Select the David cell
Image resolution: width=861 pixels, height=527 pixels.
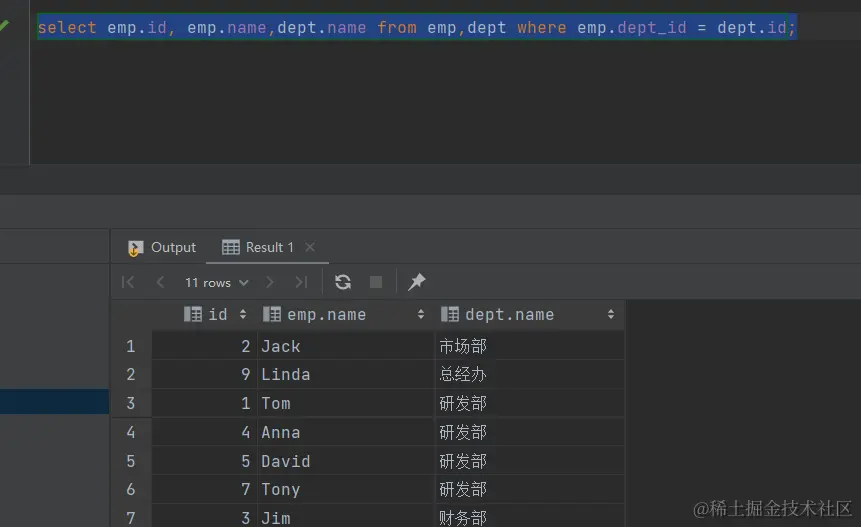(x=346, y=461)
